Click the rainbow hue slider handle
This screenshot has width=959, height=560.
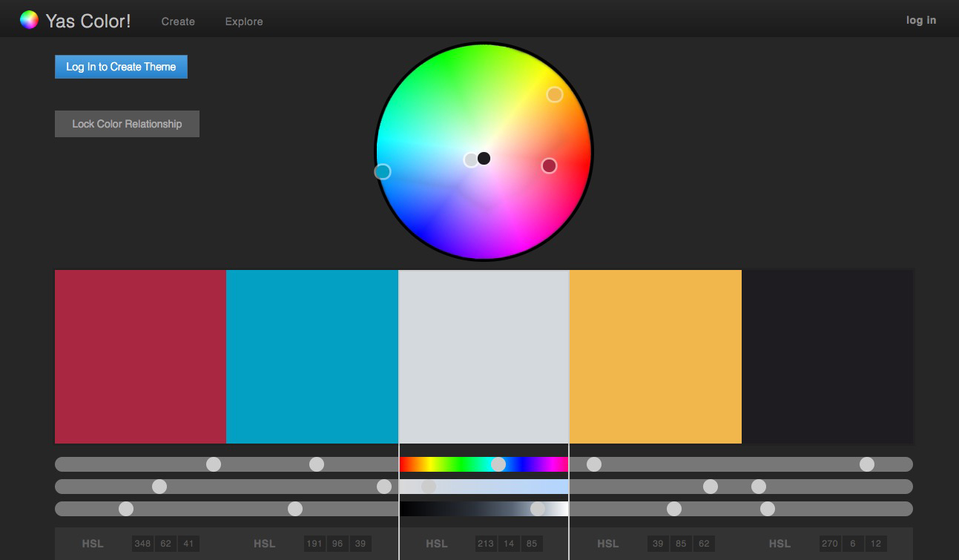(498, 464)
